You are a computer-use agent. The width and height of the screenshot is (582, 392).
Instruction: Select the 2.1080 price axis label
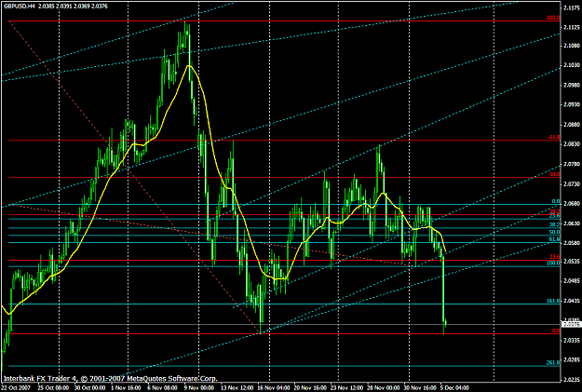coord(572,46)
